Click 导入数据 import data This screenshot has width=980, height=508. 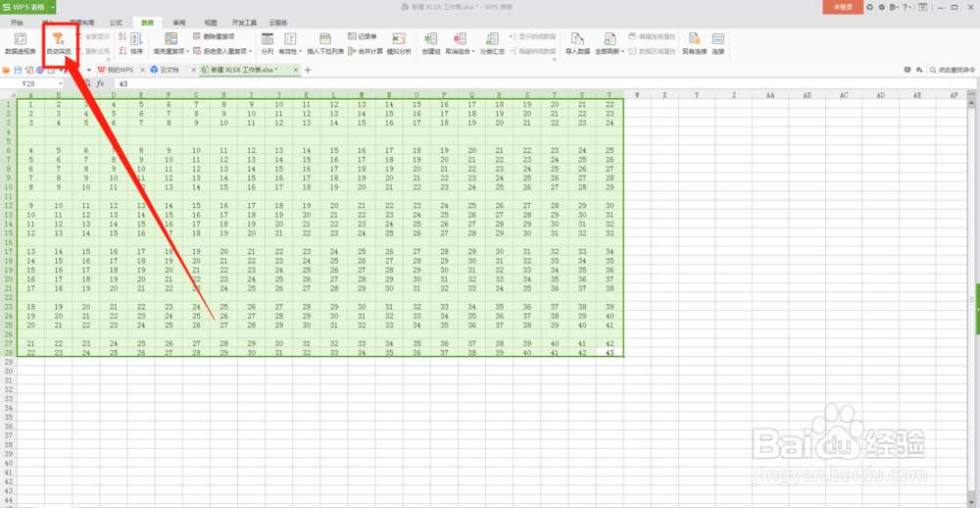(577, 44)
